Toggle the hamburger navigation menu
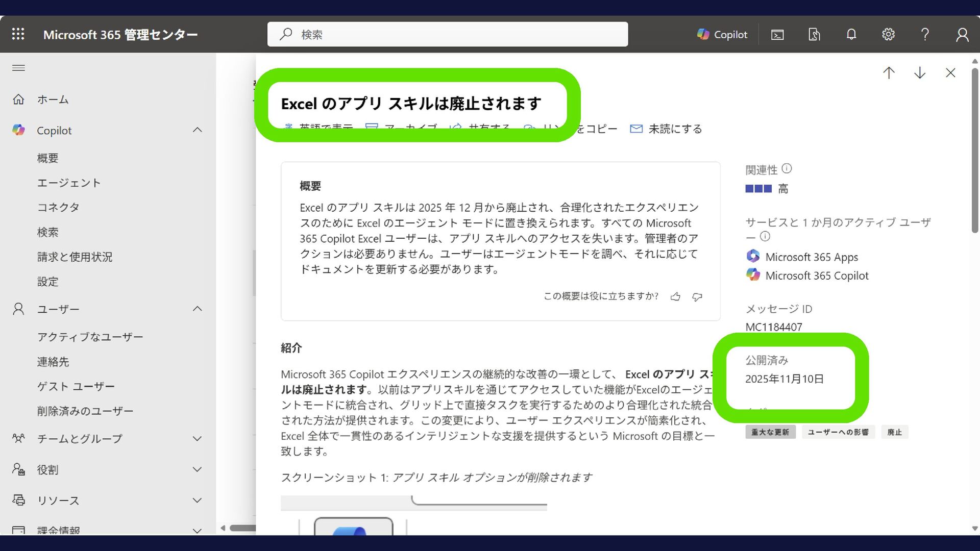 click(18, 68)
